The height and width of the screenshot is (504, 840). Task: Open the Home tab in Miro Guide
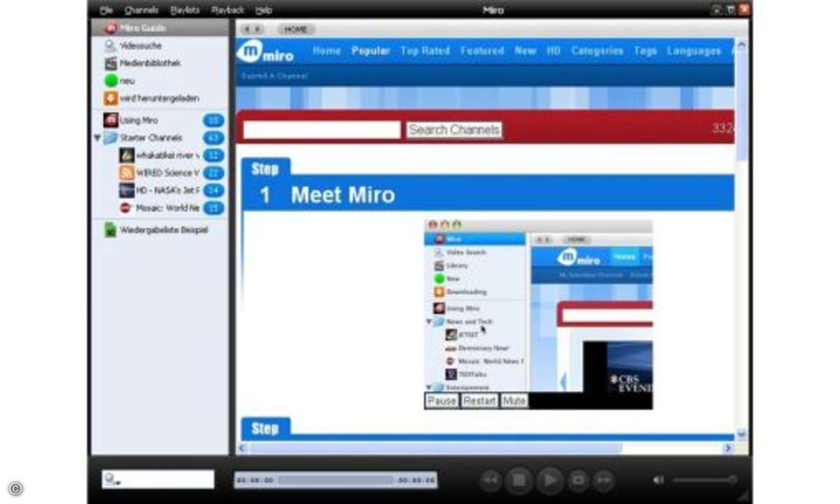[327, 51]
